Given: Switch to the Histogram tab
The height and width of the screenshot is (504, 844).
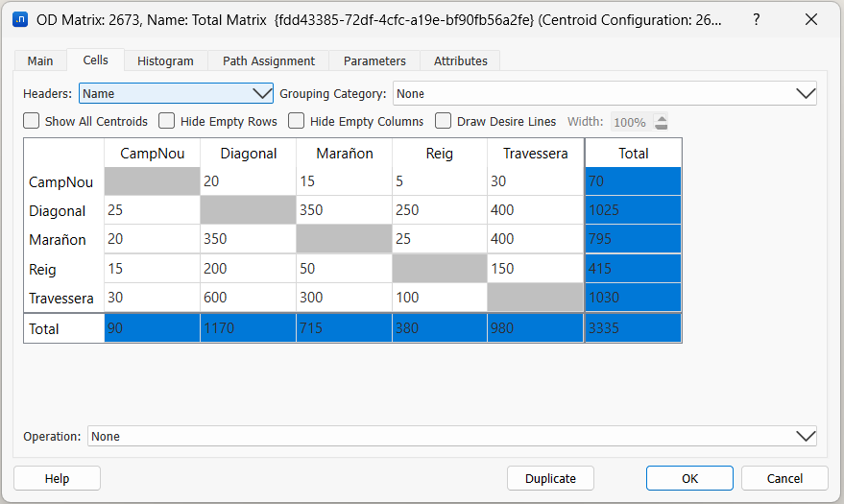Looking at the screenshot, I should pos(165,60).
